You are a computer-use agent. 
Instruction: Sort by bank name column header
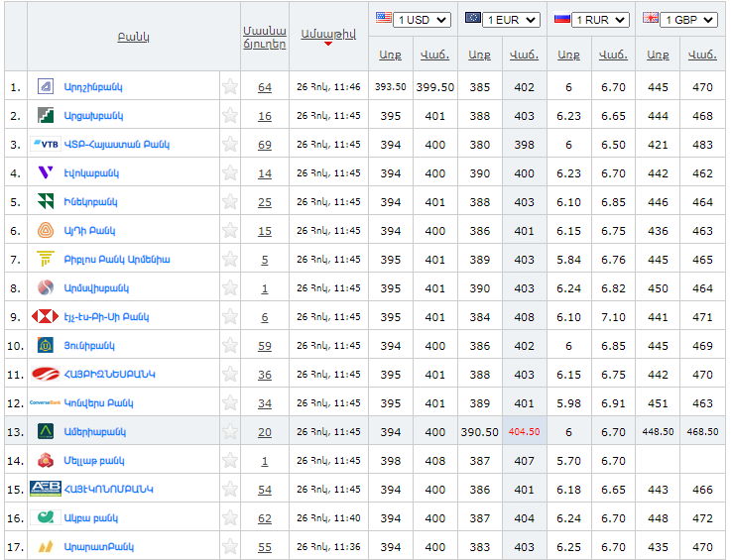point(133,37)
